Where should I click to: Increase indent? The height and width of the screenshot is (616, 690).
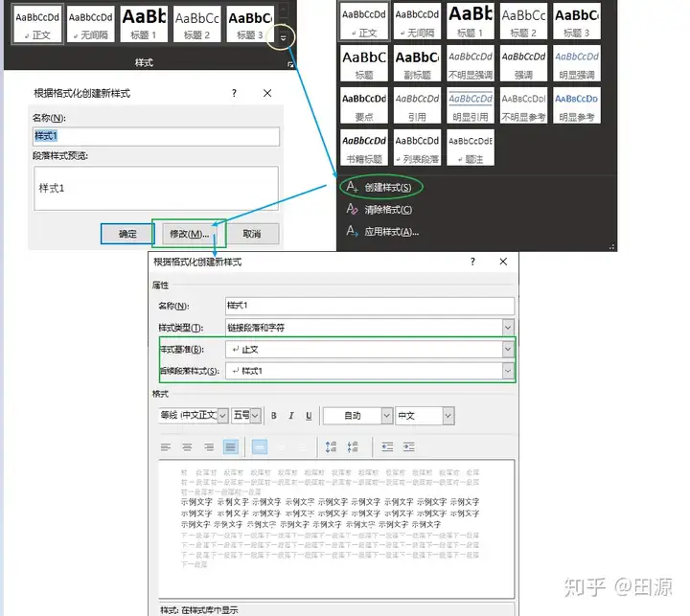[x=409, y=447]
